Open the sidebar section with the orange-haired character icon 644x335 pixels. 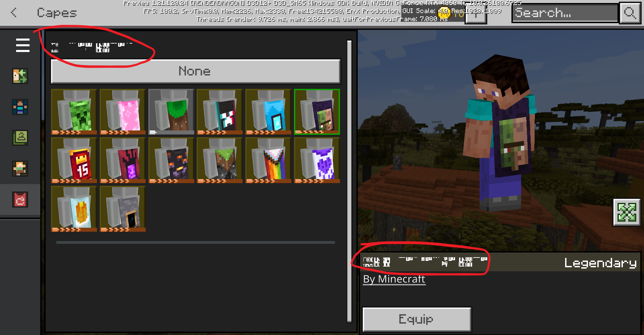coord(20,76)
